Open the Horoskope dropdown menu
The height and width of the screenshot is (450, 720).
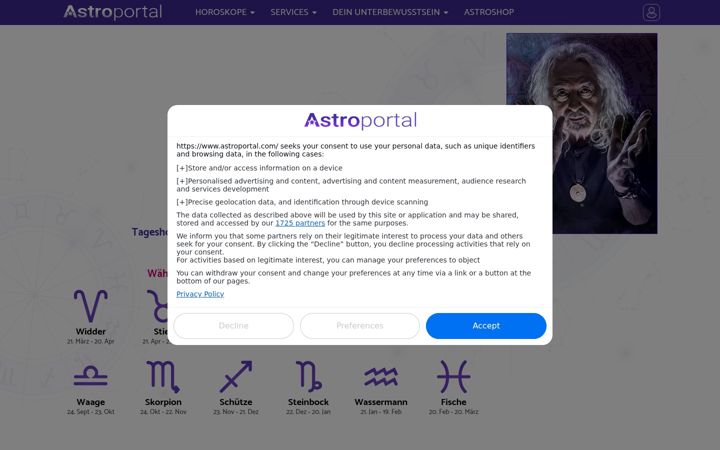pyautogui.click(x=225, y=12)
